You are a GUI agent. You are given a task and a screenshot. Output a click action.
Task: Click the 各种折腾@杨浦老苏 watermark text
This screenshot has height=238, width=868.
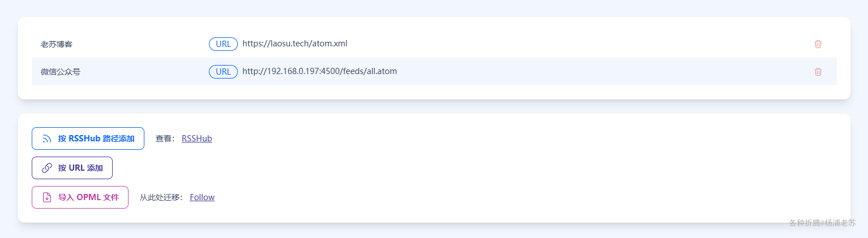[x=823, y=223]
